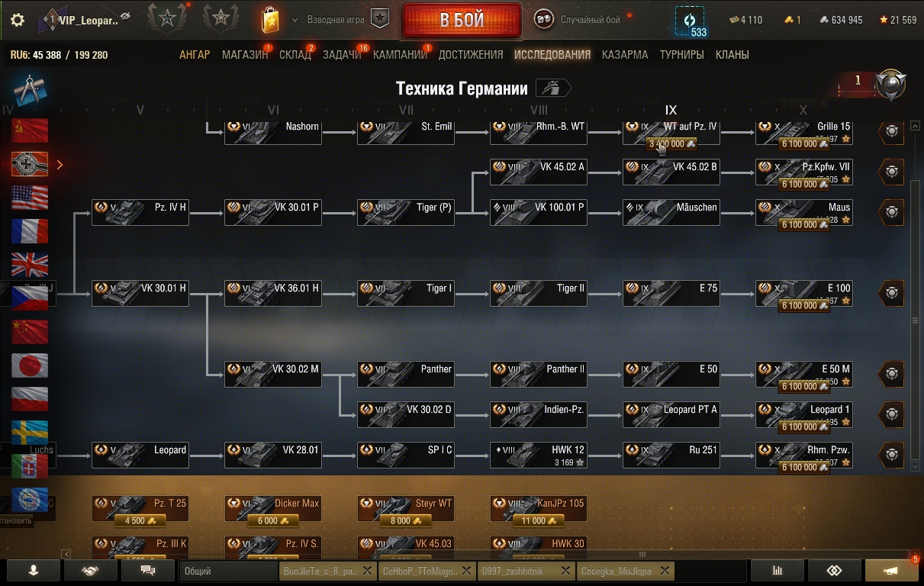Buy Maus for 6 100 000 credits
The width and height of the screenshot is (924, 586).
coord(804,225)
